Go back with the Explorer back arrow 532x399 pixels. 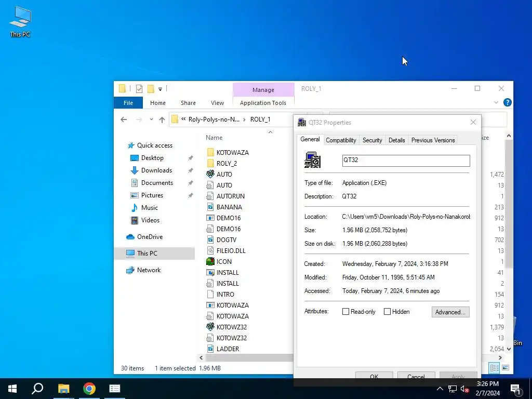coord(124,119)
